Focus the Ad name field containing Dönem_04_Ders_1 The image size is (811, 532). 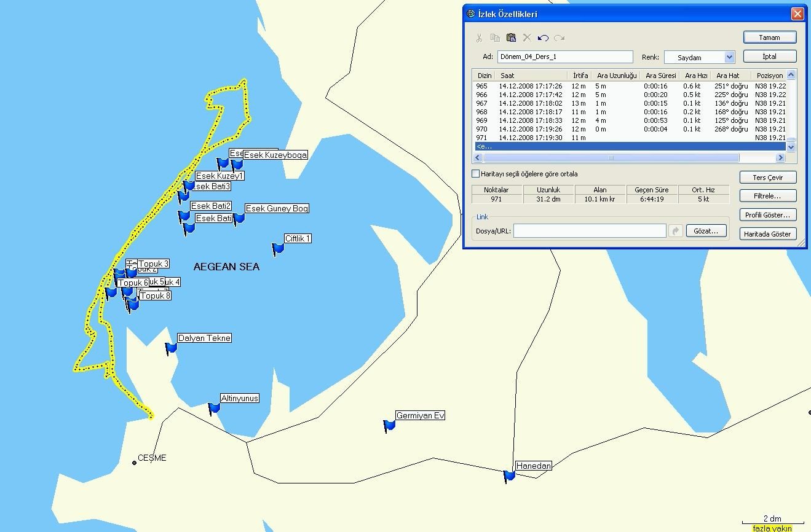(x=565, y=57)
